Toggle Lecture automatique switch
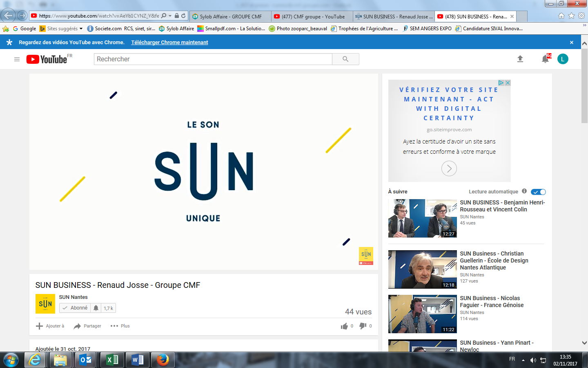Viewport: 588px width, 368px height. click(x=538, y=192)
